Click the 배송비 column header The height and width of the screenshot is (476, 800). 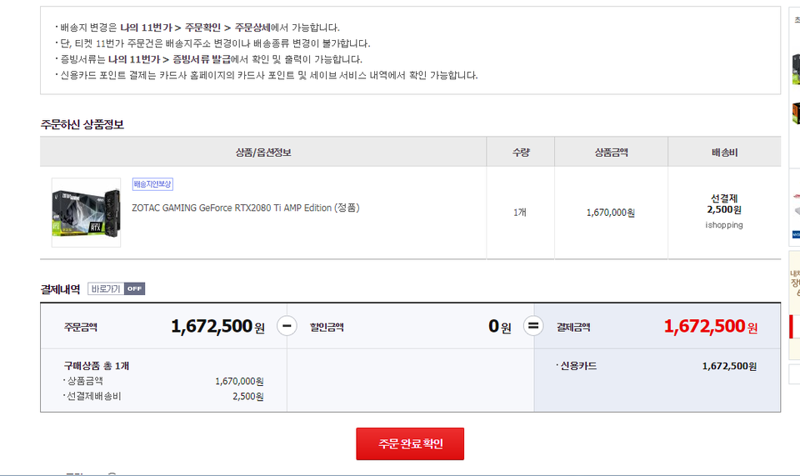click(x=724, y=152)
